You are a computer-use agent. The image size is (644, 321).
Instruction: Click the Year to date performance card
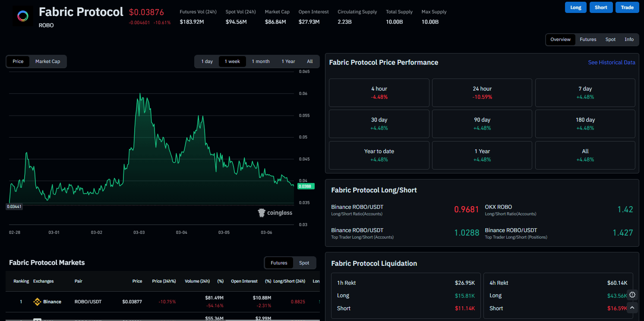tap(379, 155)
